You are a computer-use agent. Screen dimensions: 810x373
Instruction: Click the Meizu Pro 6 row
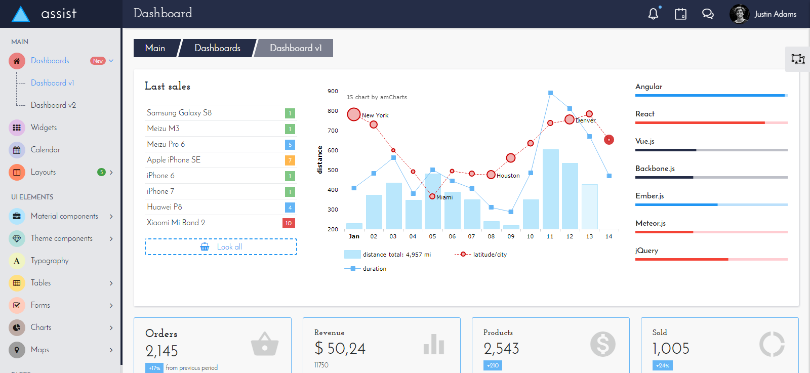(x=221, y=145)
